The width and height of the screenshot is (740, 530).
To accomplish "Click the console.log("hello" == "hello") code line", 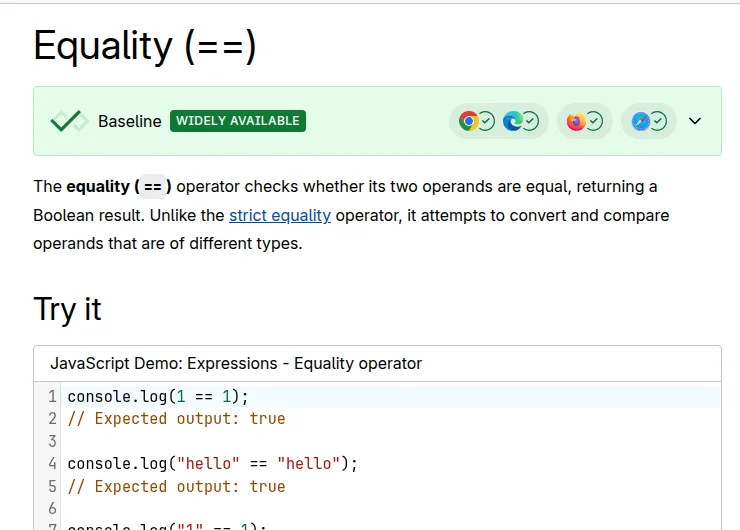I will pyautogui.click(x=213, y=463).
